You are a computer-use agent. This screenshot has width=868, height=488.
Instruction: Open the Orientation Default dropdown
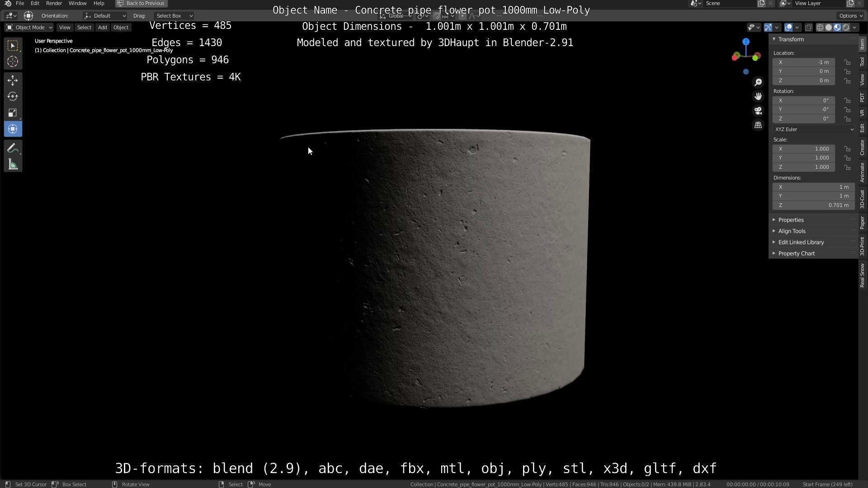pyautogui.click(x=105, y=16)
